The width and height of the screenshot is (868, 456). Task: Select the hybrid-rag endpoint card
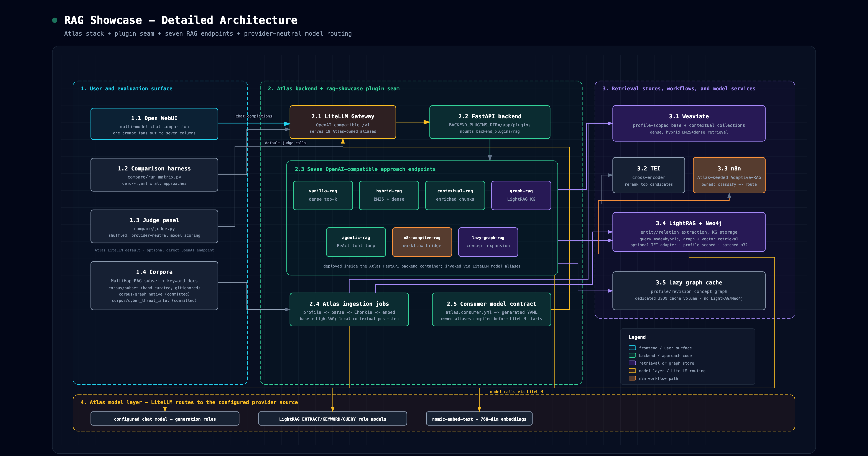click(389, 195)
